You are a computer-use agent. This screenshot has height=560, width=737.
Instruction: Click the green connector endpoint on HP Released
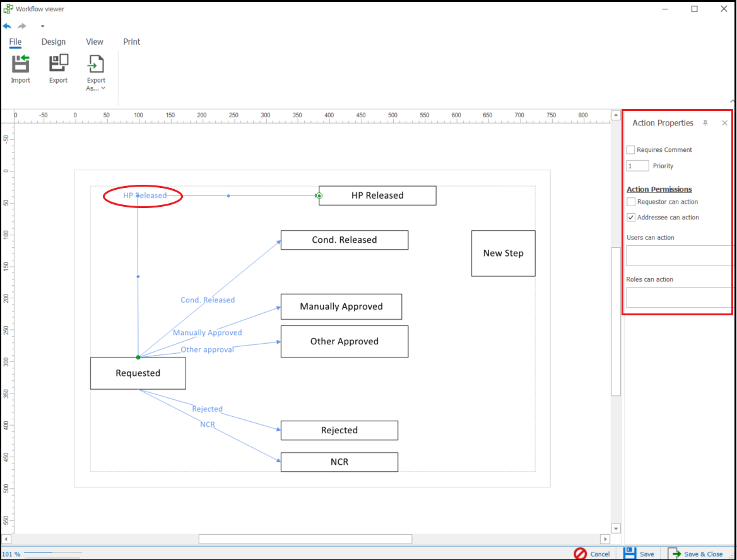coord(319,196)
